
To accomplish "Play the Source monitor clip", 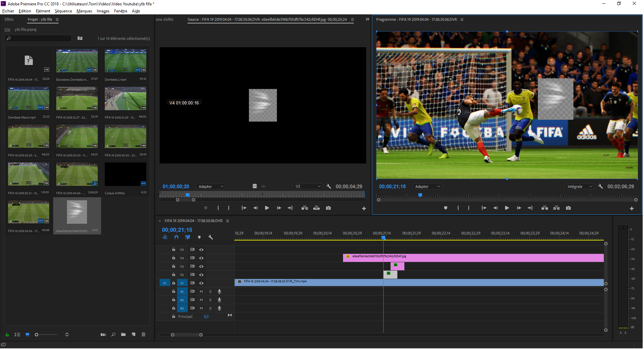I will tap(267, 208).
